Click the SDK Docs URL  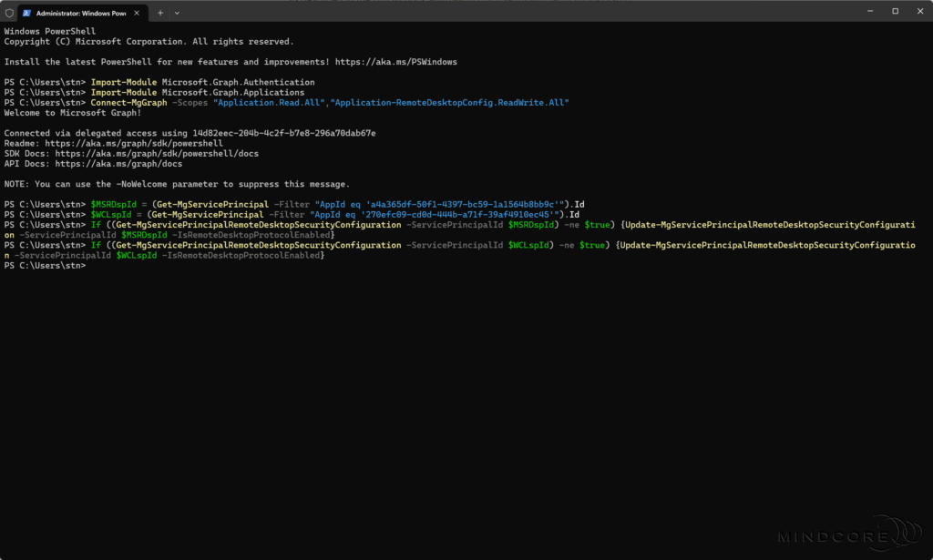pyautogui.click(x=157, y=153)
